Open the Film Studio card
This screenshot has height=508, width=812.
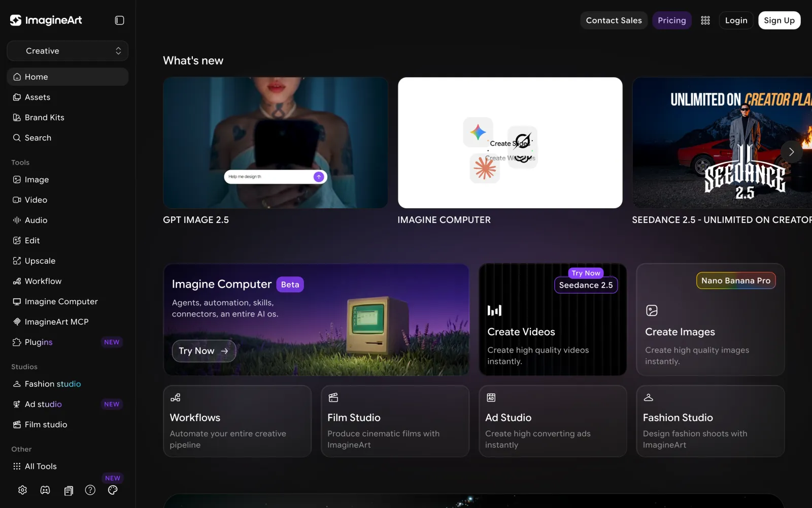(395, 421)
